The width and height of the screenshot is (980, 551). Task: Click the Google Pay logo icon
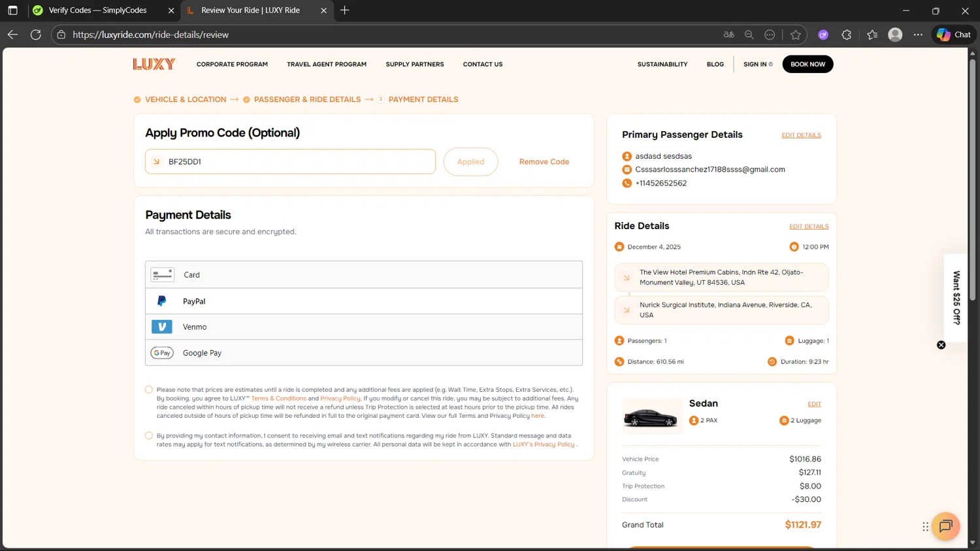click(x=162, y=353)
